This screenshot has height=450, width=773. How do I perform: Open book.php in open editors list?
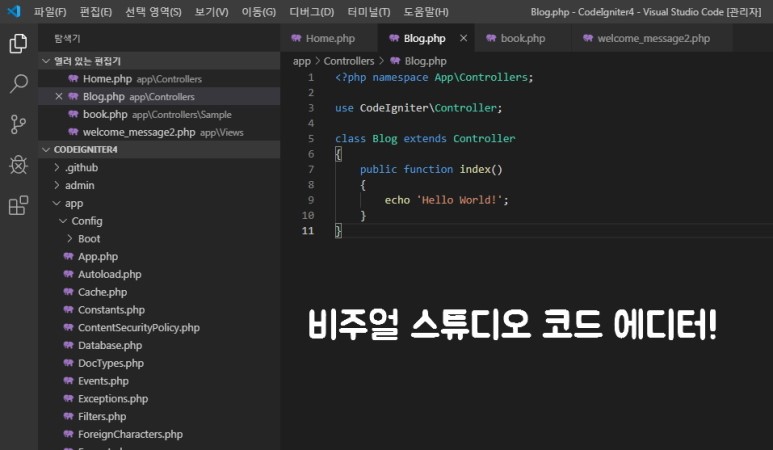(159, 114)
